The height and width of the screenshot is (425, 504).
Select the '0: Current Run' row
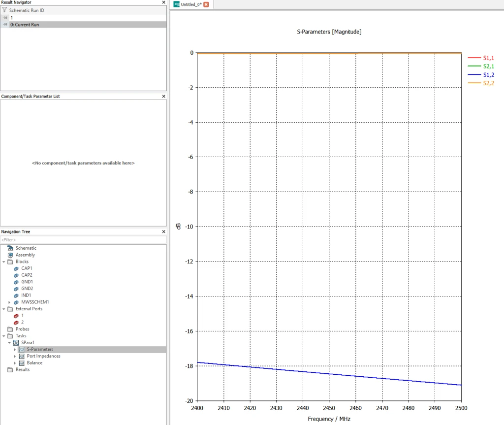tap(83, 25)
